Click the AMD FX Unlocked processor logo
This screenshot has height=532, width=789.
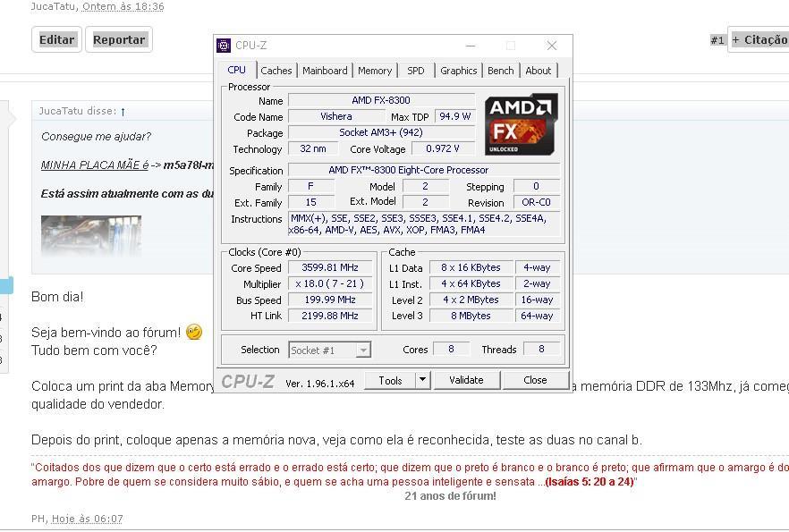pyautogui.click(x=522, y=124)
